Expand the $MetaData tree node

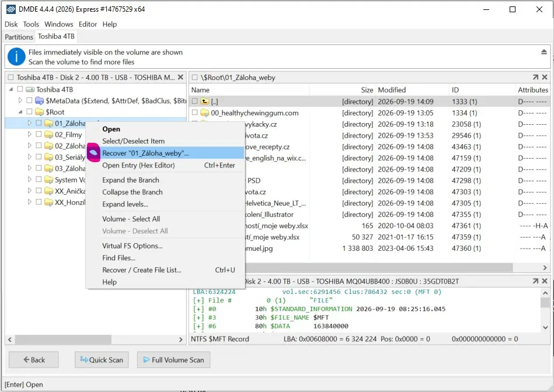(x=20, y=100)
